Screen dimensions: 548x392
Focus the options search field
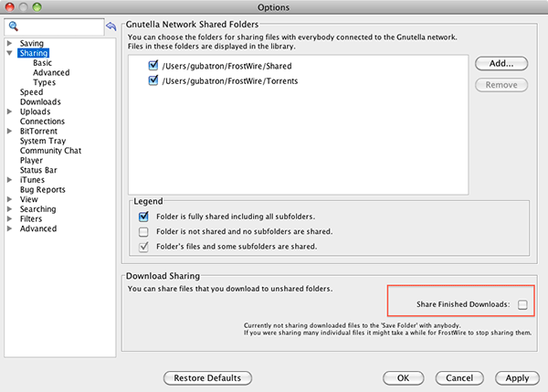pos(54,26)
